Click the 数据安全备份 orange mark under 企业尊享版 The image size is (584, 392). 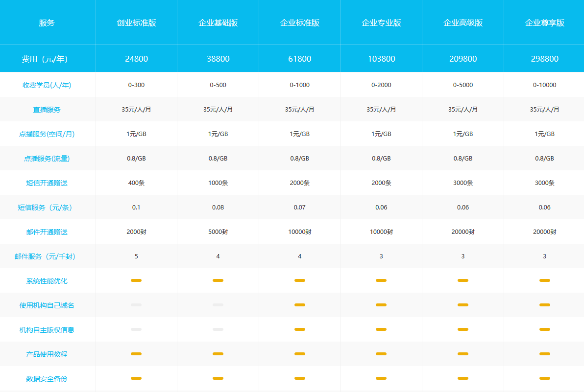coord(544,378)
